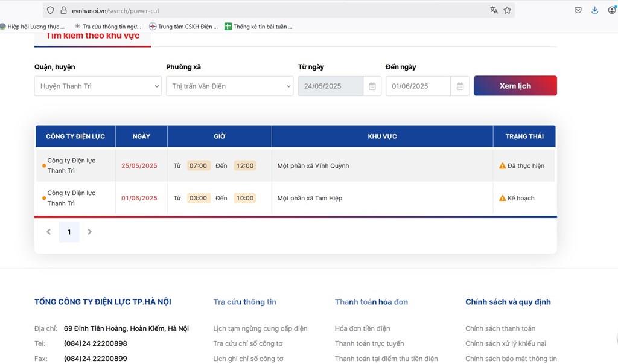Click the padlock site security icon

click(x=63, y=10)
